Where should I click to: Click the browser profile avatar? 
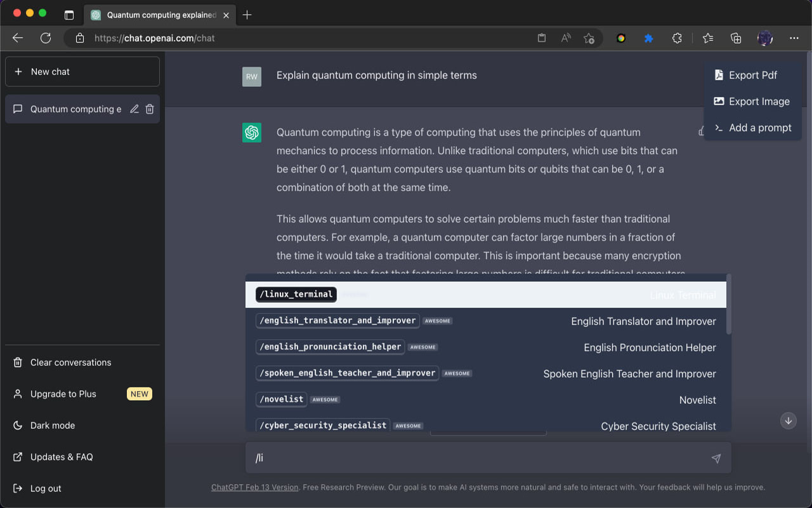pos(765,38)
